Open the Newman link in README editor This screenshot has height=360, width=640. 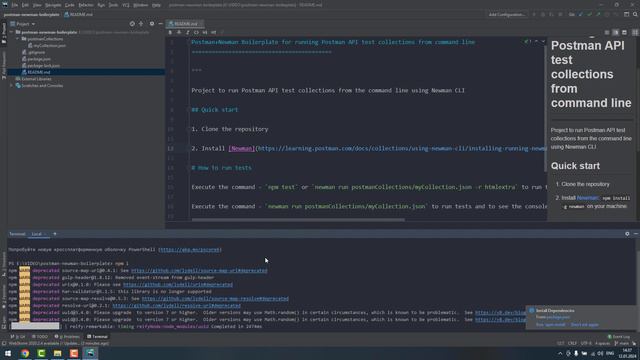pyautogui.click(x=241, y=149)
